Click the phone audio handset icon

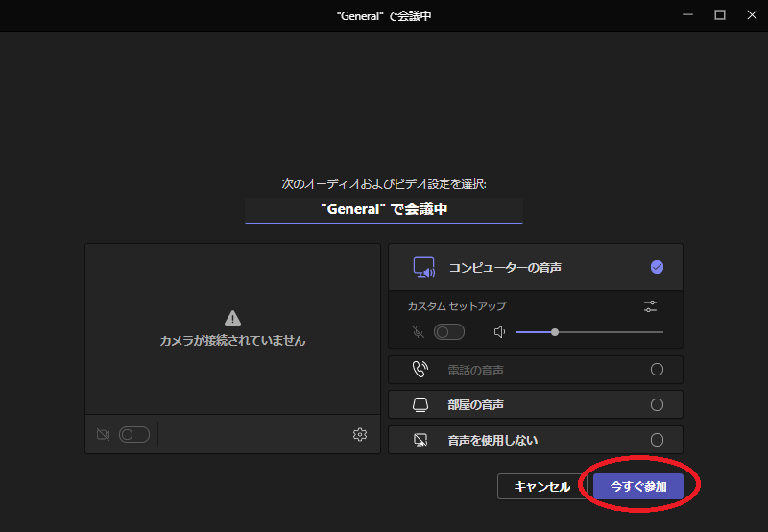(x=420, y=370)
